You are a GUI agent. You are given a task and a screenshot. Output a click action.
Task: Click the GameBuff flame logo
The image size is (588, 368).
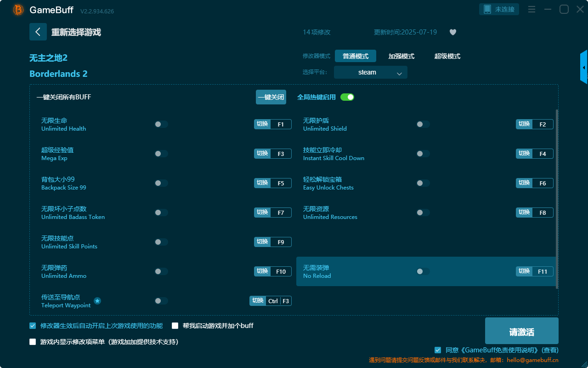(17, 9)
